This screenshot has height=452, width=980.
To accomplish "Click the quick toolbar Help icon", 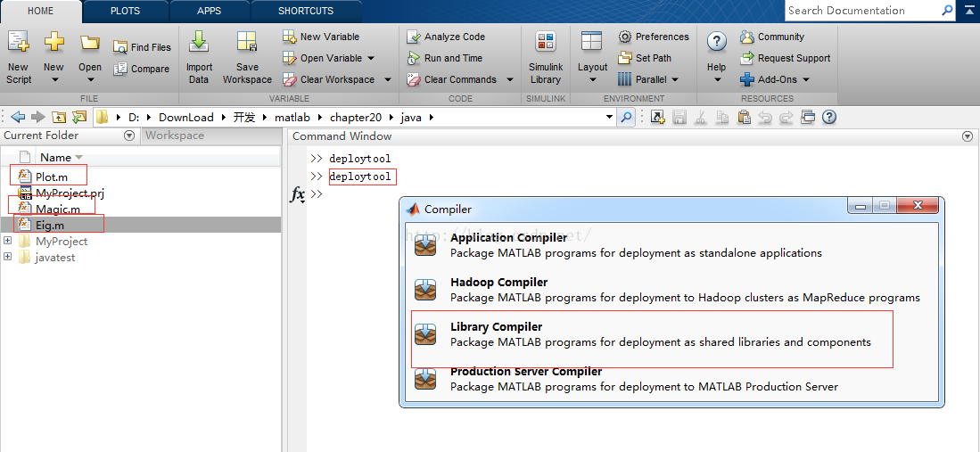I will (x=828, y=117).
